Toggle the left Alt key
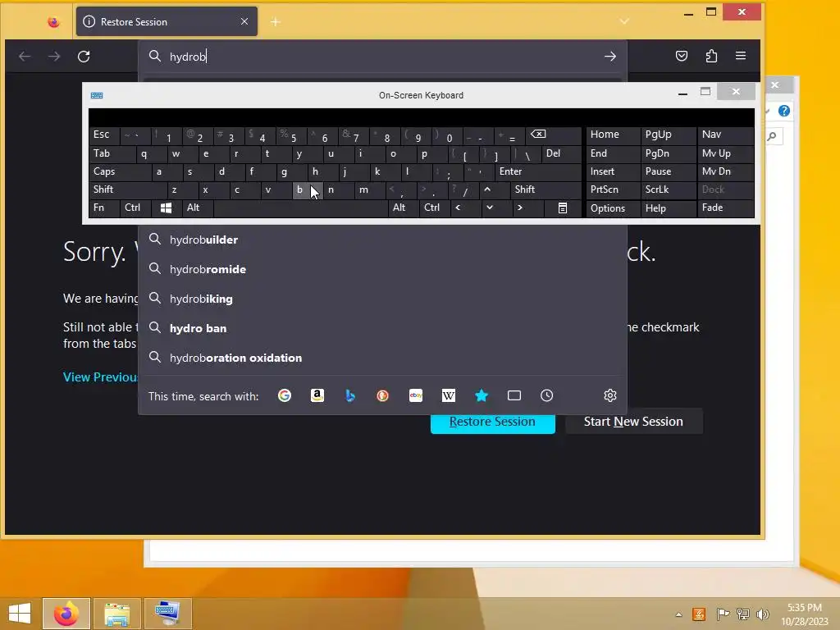The width and height of the screenshot is (840, 630). (x=198, y=208)
